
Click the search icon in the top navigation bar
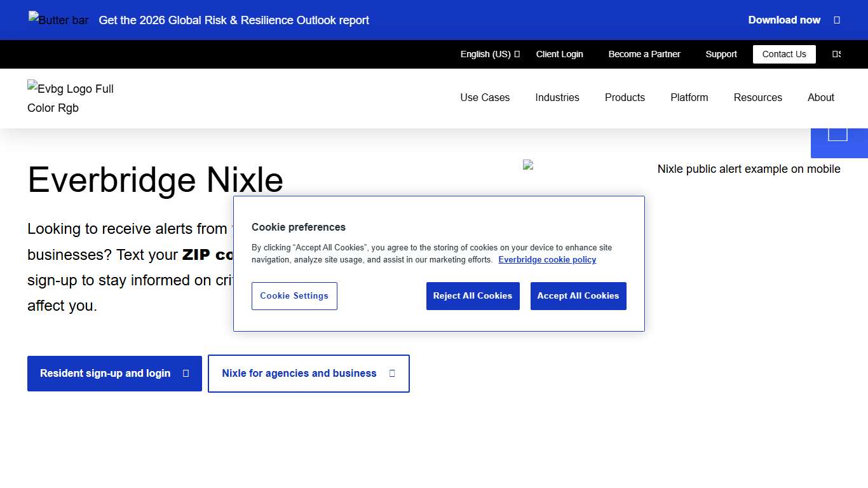[x=836, y=54]
